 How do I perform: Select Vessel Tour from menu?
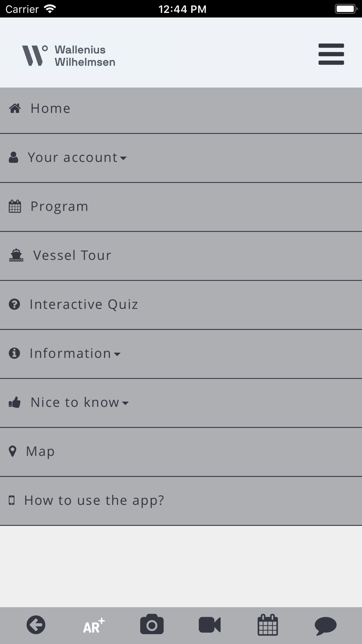coord(72,255)
